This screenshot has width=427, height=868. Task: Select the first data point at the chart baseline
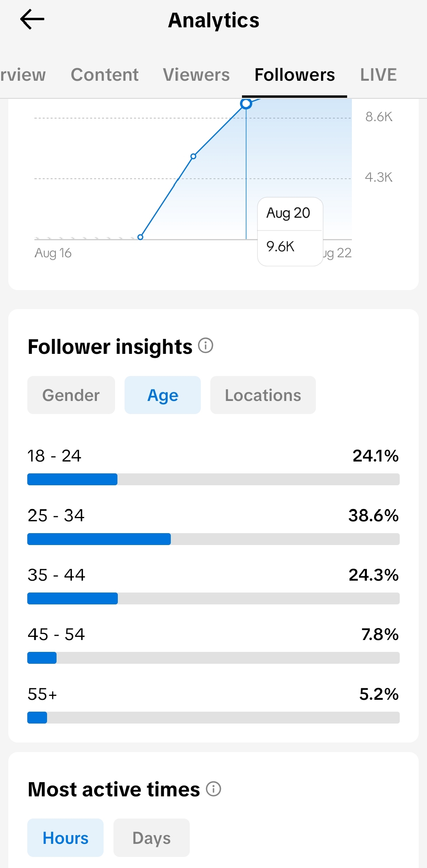(140, 237)
